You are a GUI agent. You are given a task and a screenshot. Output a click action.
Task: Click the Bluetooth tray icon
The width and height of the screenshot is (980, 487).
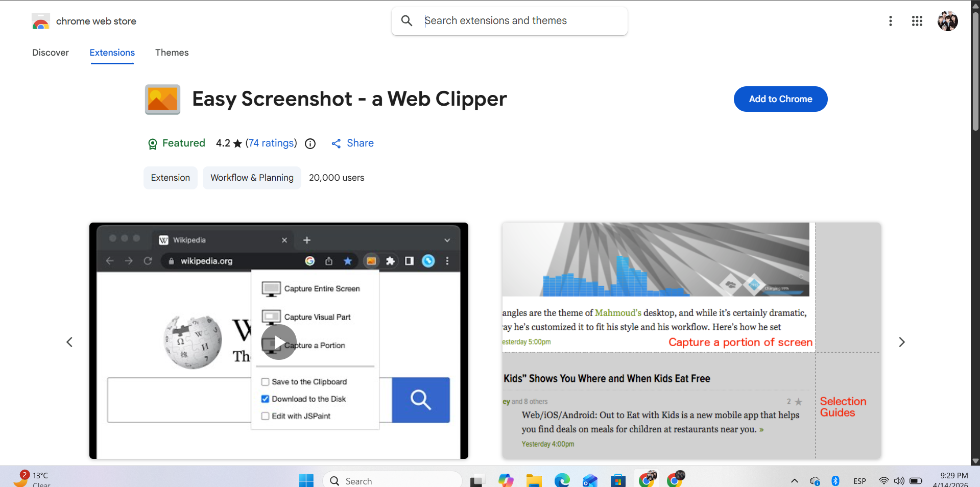[835, 481]
